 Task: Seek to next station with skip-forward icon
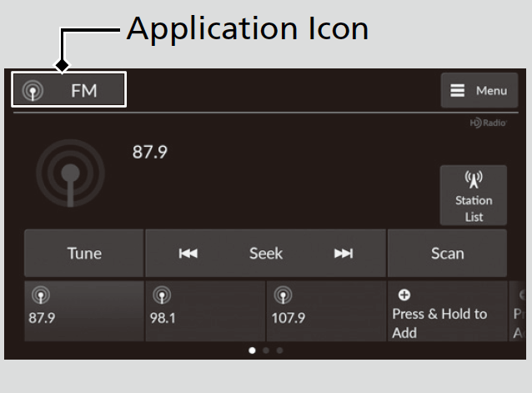click(344, 254)
